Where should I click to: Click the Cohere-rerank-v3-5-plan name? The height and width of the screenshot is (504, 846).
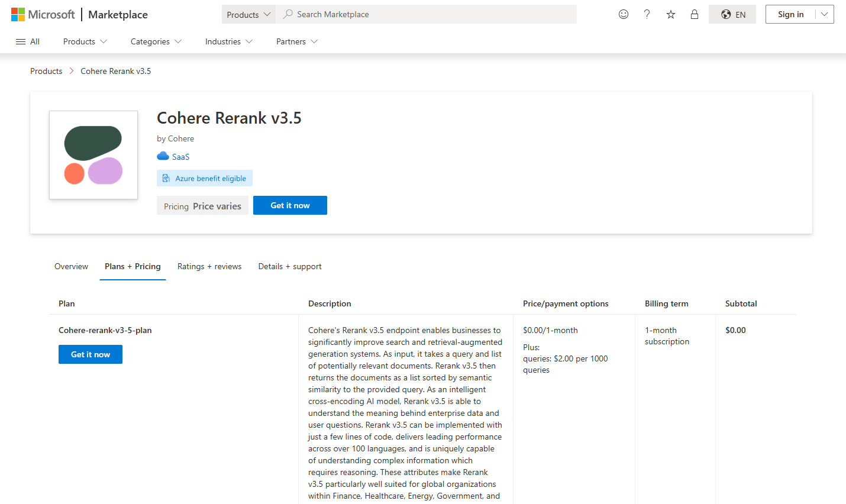(105, 330)
